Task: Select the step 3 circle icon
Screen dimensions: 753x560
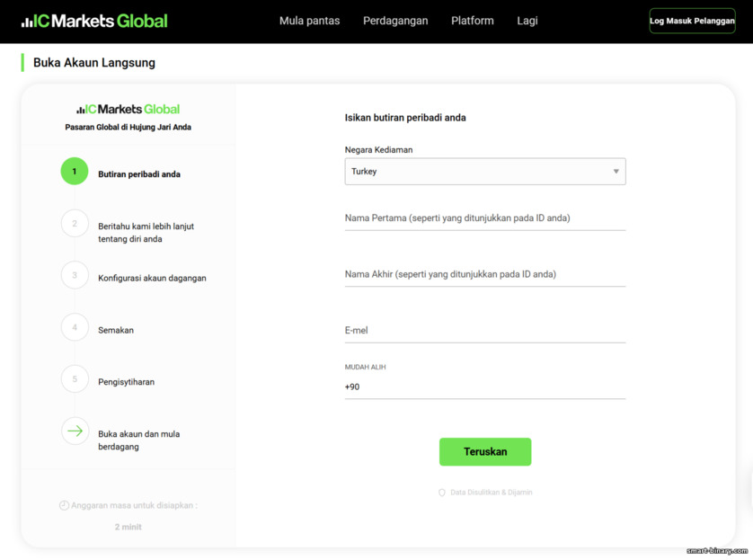Action: pyautogui.click(x=75, y=275)
